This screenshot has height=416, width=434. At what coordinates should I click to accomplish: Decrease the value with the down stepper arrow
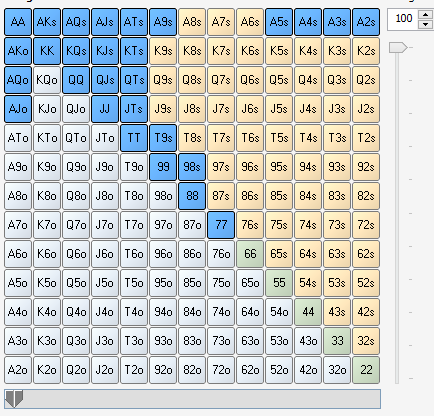(x=425, y=24)
